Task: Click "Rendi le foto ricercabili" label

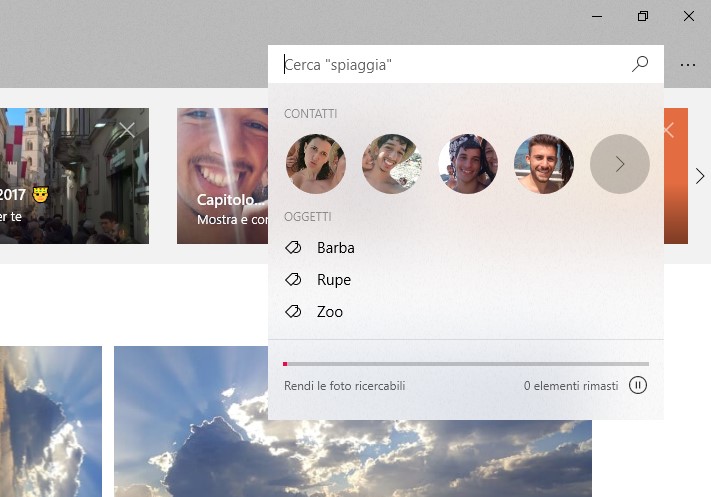Action: pos(345,386)
